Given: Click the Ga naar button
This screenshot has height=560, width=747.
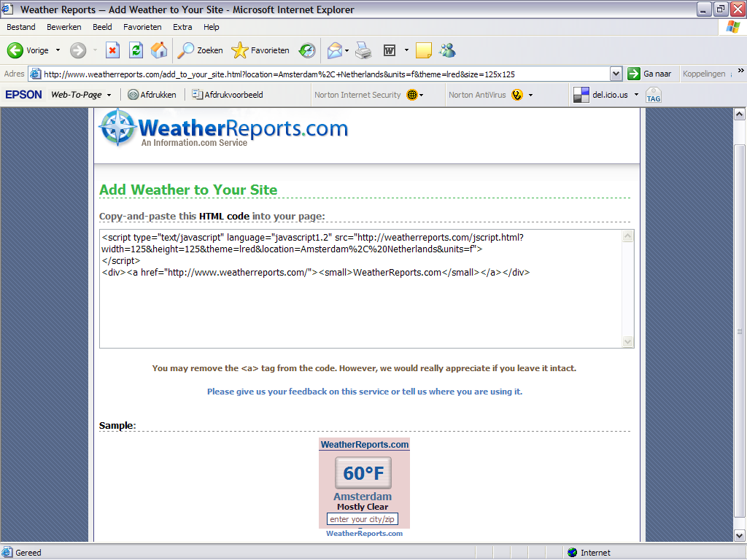Looking at the screenshot, I should (x=650, y=74).
